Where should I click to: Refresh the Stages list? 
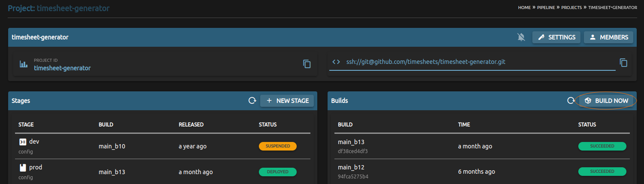[x=252, y=101]
